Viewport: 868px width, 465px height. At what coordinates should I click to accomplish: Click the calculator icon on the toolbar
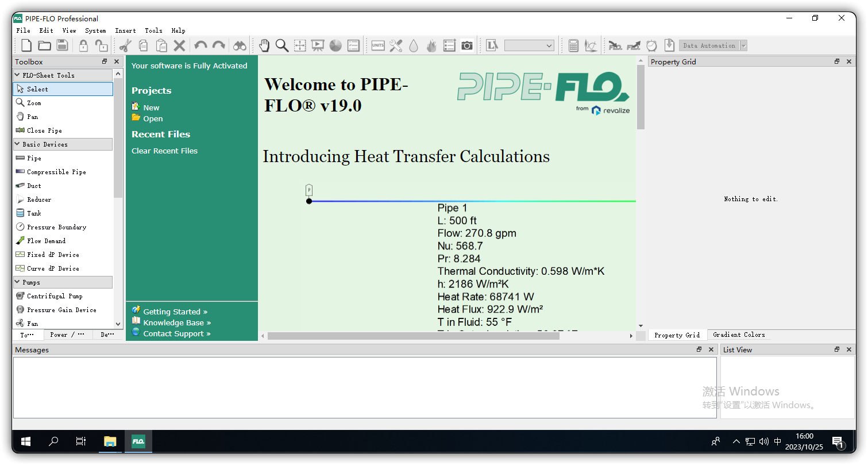(573, 45)
